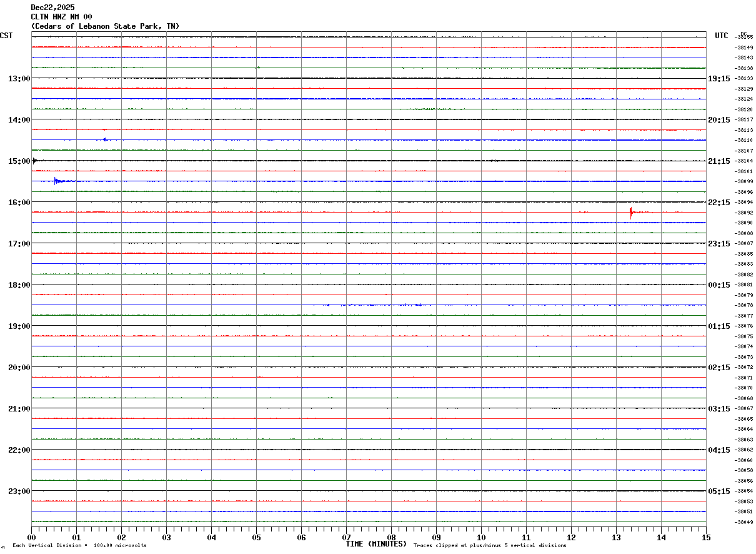Click the Dec22,2025 date title
Image resolution: width=756 pixels, height=554 pixels.
52,8
